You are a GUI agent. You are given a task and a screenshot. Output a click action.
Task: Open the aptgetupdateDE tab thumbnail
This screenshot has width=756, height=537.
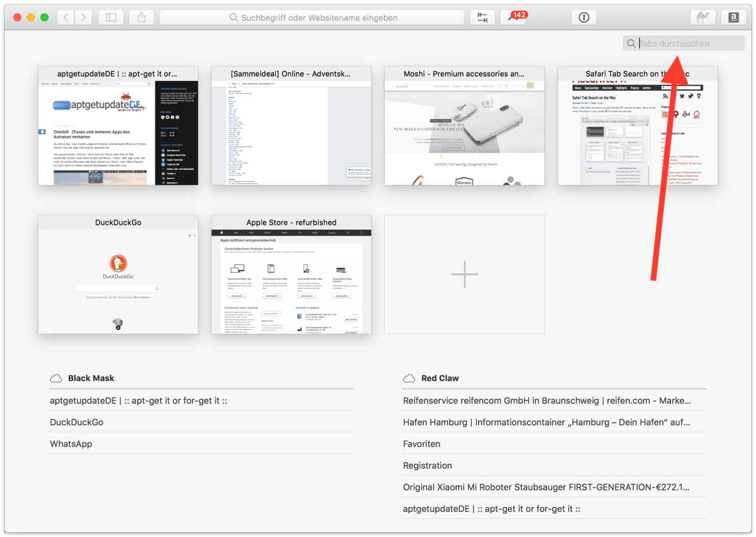[x=117, y=126]
